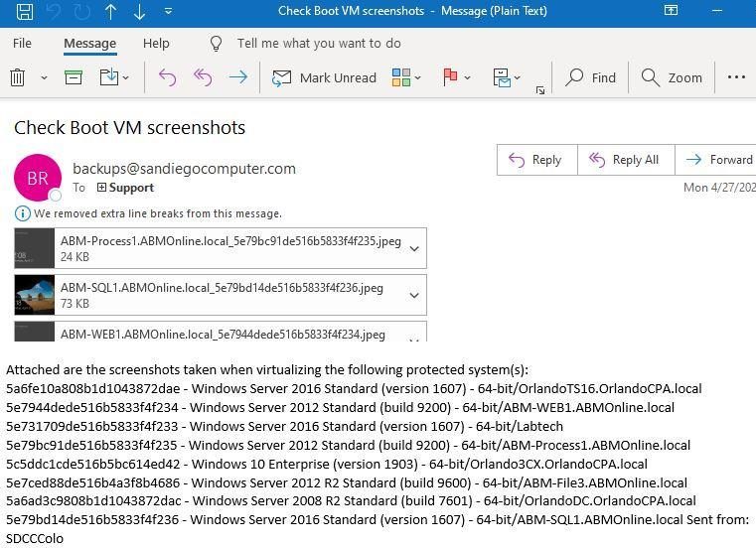Click 'Tell me what you want to do' box
The width and height of the screenshot is (756, 549).
pyautogui.click(x=319, y=44)
